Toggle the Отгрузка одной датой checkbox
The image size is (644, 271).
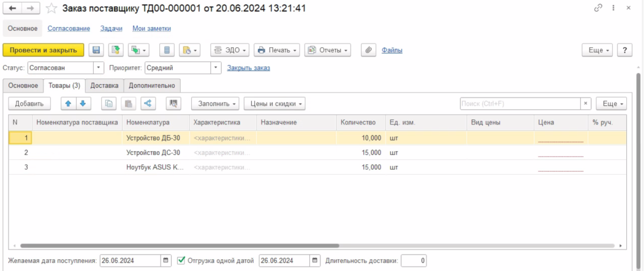point(181,261)
